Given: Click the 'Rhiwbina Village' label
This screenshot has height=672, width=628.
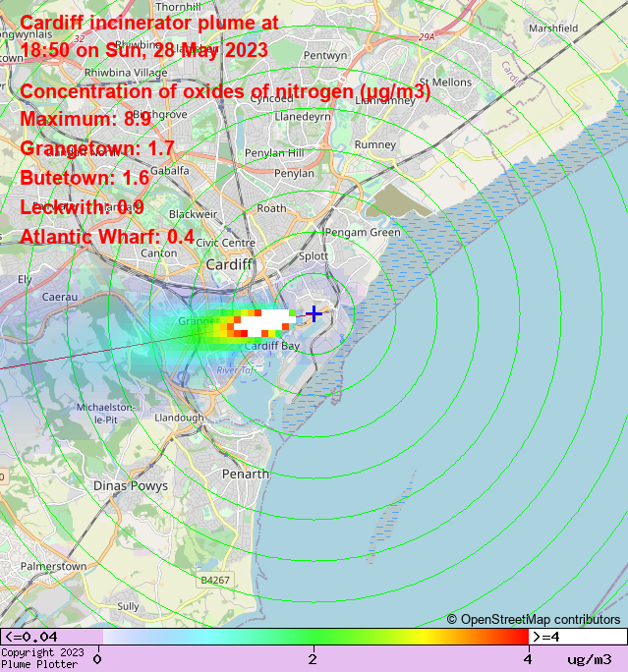Looking at the screenshot, I should [x=126, y=73].
